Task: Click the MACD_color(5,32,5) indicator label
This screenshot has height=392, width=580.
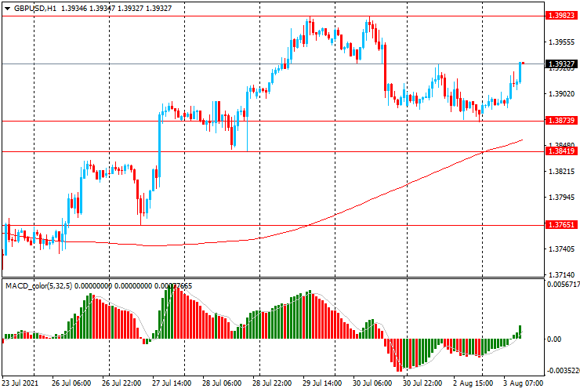Action: 39,285
